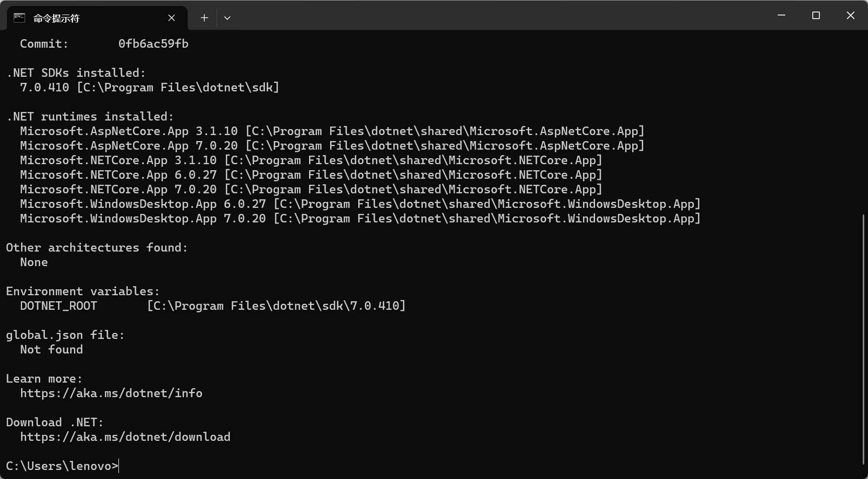This screenshot has width=868, height=479.
Task: Click the C:\Users\lenovo> prompt line
Action: tap(62, 466)
